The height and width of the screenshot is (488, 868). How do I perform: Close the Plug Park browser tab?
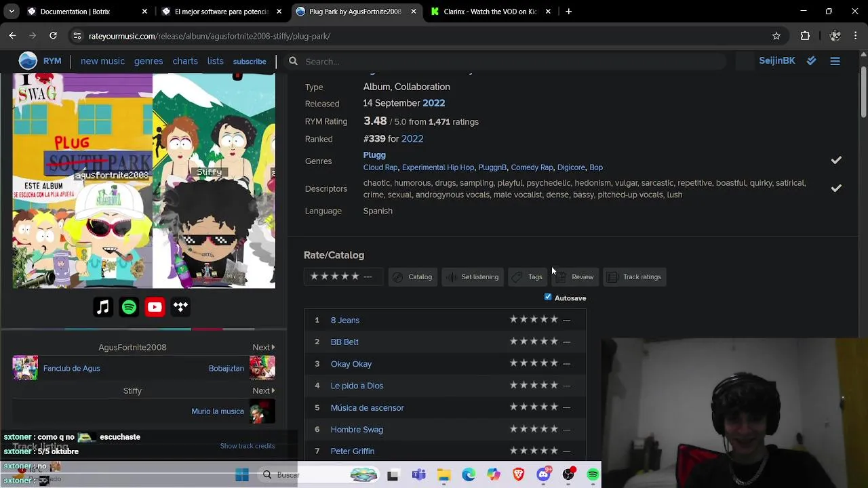coord(414,12)
